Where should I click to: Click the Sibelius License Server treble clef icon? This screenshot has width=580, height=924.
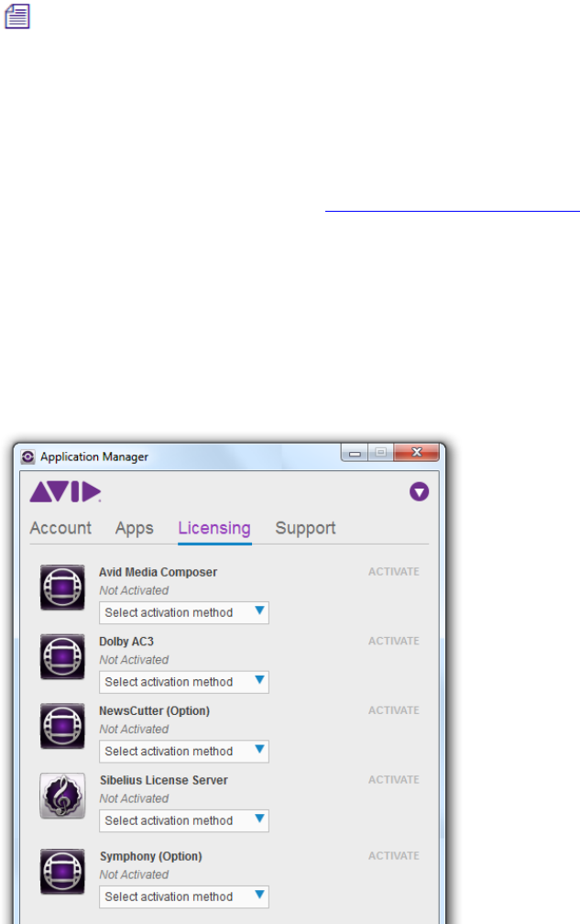(62, 796)
